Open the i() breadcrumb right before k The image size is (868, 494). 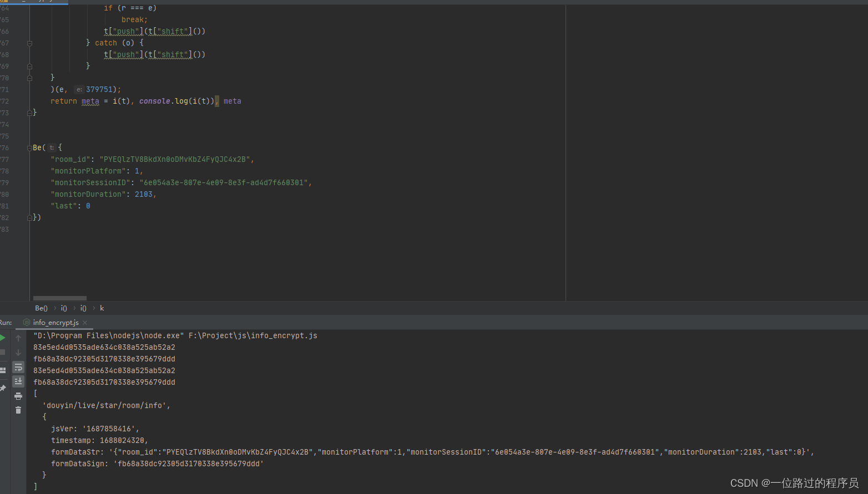[83, 308]
